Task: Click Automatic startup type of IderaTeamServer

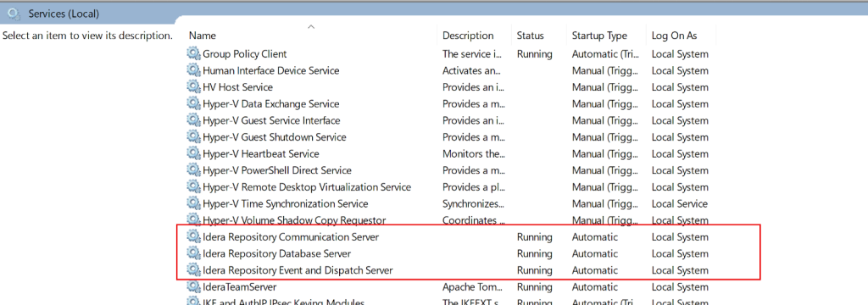Action: tap(595, 286)
